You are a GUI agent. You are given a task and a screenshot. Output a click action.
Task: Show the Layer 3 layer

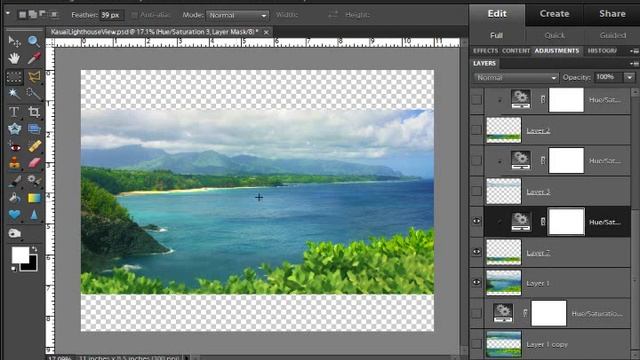(476, 191)
